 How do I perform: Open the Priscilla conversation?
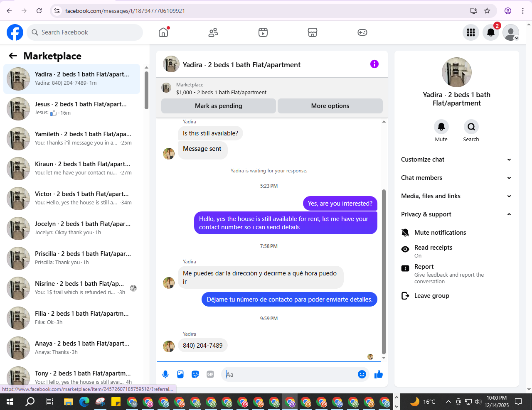[x=72, y=258]
